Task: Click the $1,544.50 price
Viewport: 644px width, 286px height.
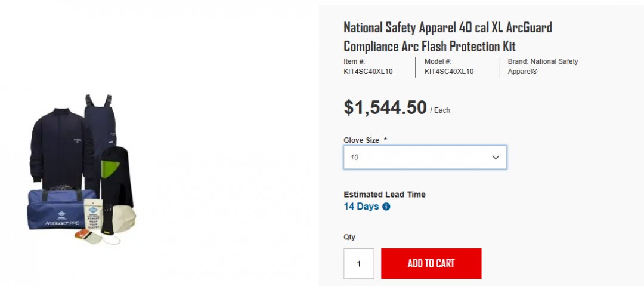Action: tap(385, 107)
